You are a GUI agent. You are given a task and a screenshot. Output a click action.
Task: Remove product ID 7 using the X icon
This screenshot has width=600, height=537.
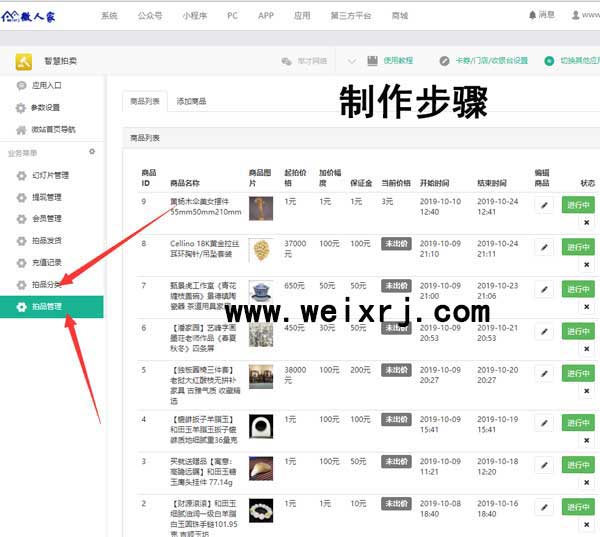coord(586,307)
